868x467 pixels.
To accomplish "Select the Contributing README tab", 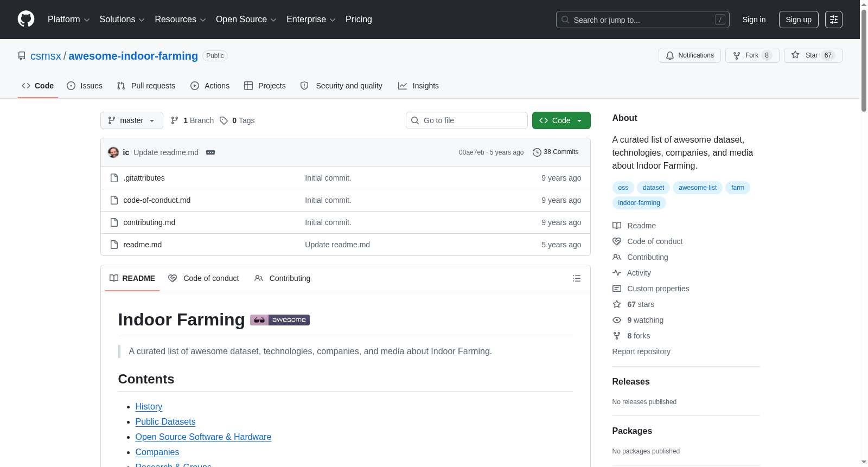I will click(x=283, y=278).
